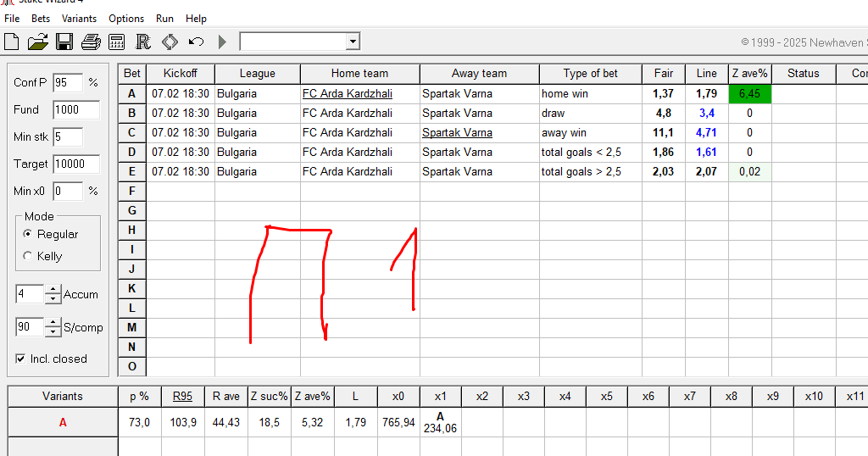The width and height of the screenshot is (868, 456).
Task: Click the 'away win' bet type cell
Action: pos(591,133)
